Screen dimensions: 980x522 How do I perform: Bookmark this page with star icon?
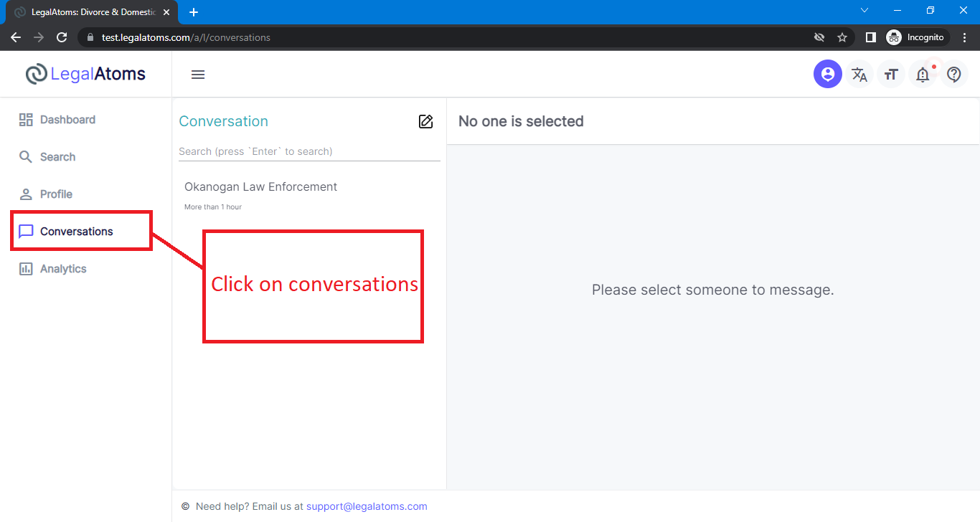[x=842, y=37]
